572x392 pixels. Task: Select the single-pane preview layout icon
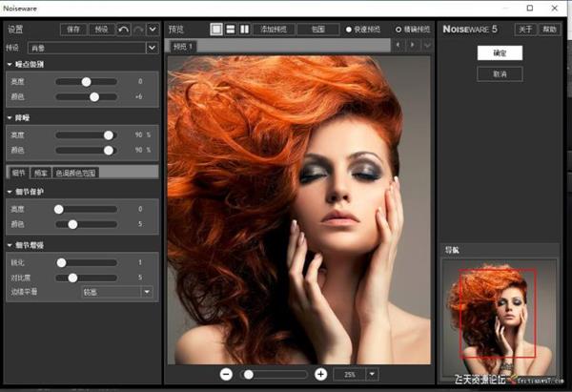coord(216,30)
